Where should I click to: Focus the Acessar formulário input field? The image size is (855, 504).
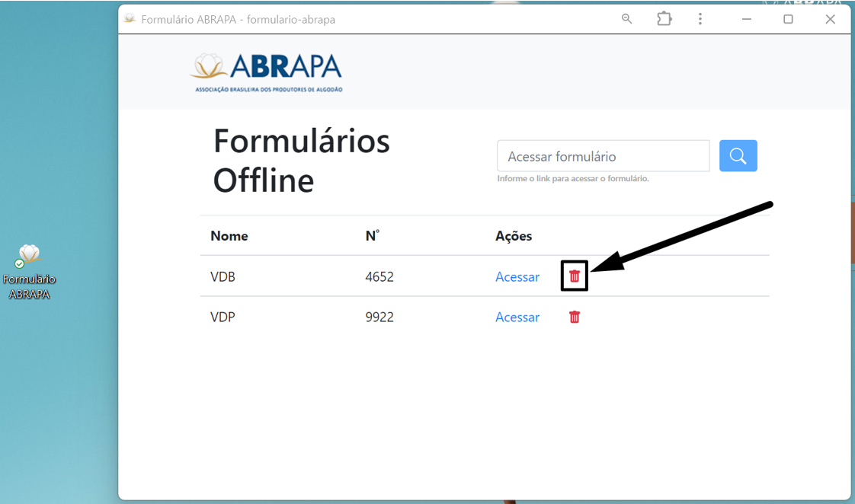(603, 156)
